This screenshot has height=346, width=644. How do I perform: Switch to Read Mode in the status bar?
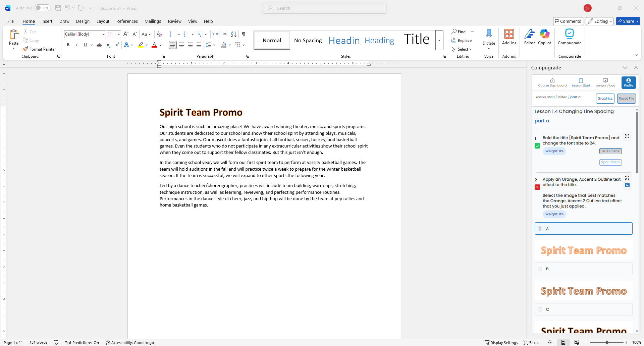[550, 342]
